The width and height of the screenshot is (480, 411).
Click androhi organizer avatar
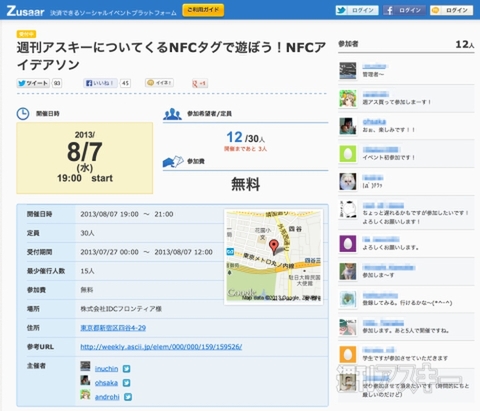pyautogui.click(x=85, y=395)
